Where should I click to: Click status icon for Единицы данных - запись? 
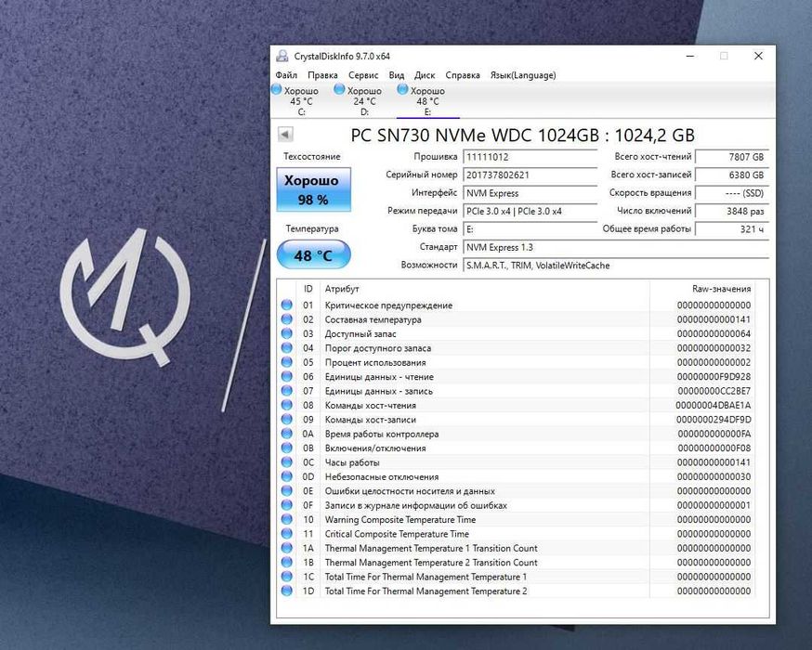click(286, 391)
